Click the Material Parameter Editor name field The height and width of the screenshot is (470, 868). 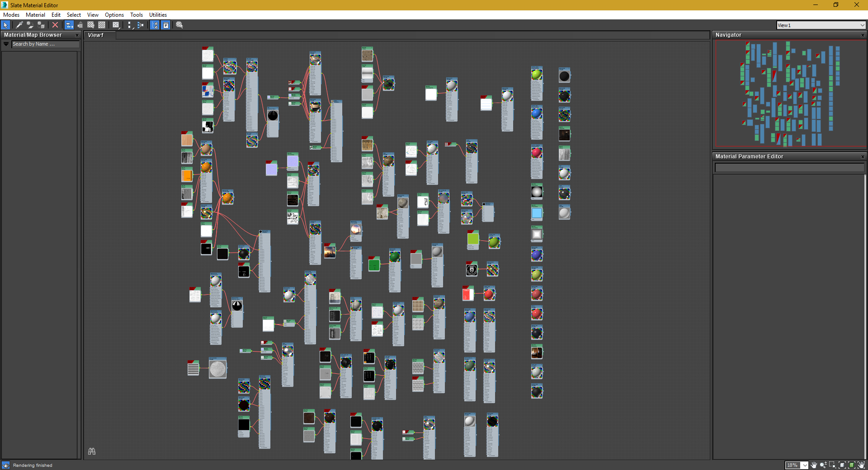click(x=789, y=168)
